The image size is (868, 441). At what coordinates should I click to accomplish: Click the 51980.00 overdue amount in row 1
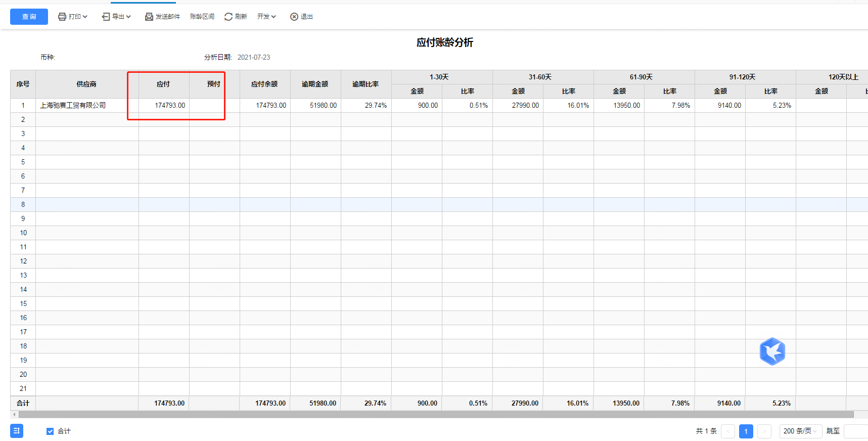coord(323,105)
